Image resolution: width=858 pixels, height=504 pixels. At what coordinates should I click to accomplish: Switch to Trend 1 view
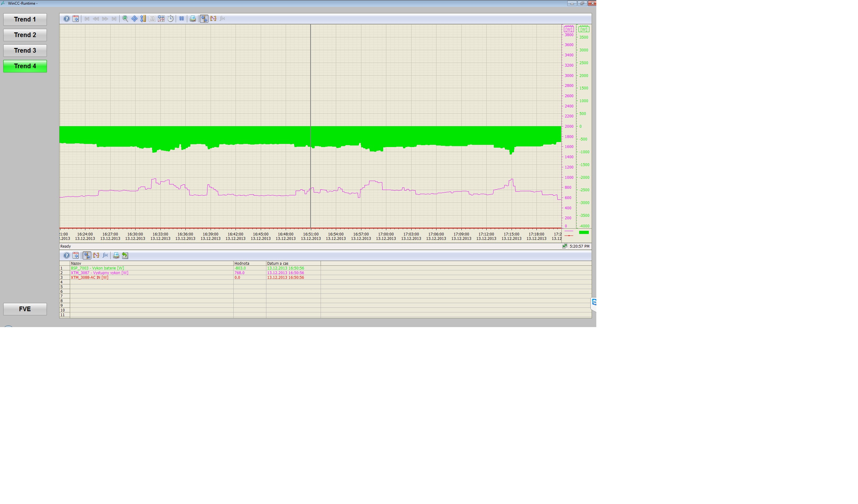click(25, 19)
